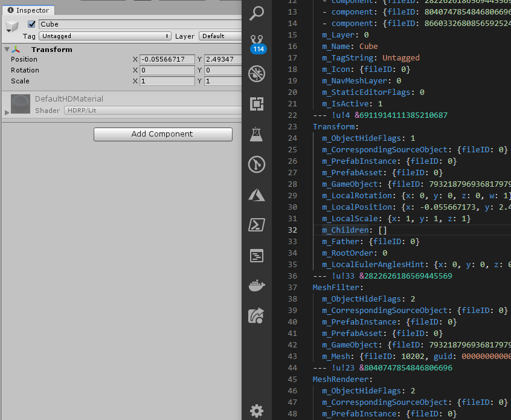Screen dimensions: 511x420
Task: Click the Rotation X field
Action: tap(167, 70)
